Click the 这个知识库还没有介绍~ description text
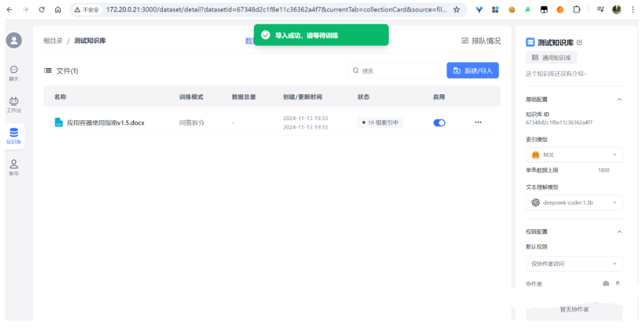 click(x=556, y=74)
